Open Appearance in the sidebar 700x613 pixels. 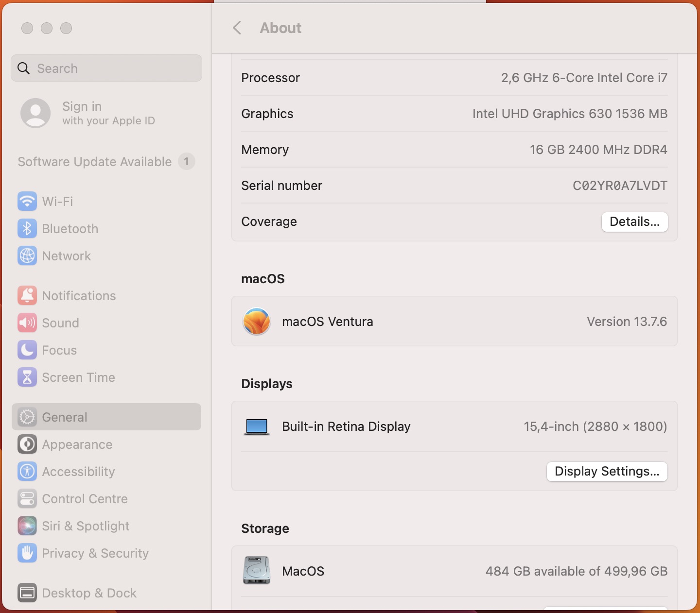tap(77, 444)
